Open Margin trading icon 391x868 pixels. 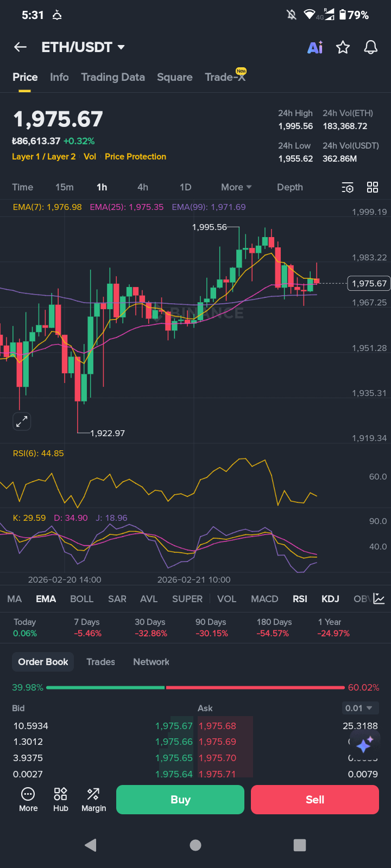(94, 800)
